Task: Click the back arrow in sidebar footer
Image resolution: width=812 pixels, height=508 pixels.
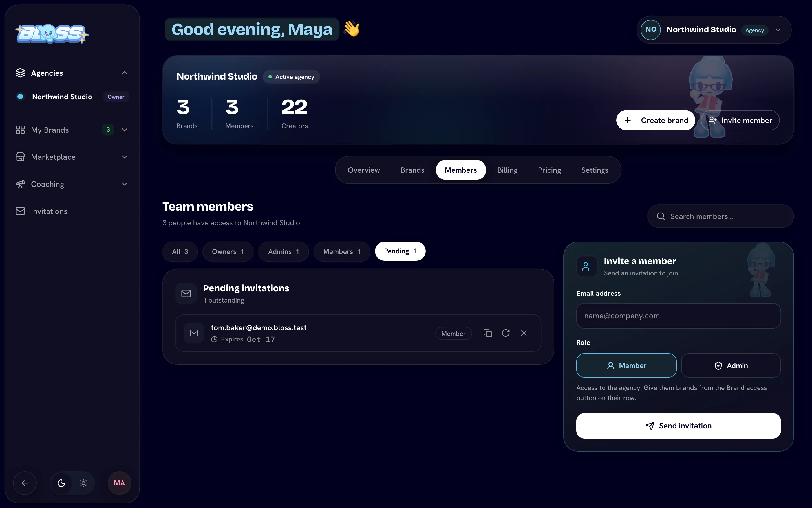Action: tap(25, 483)
